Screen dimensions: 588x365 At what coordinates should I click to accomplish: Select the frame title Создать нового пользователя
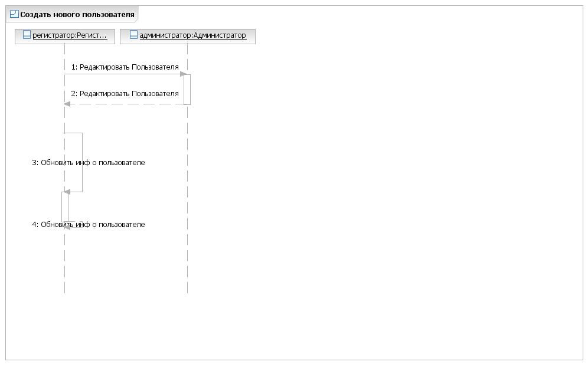tap(77, 15)
